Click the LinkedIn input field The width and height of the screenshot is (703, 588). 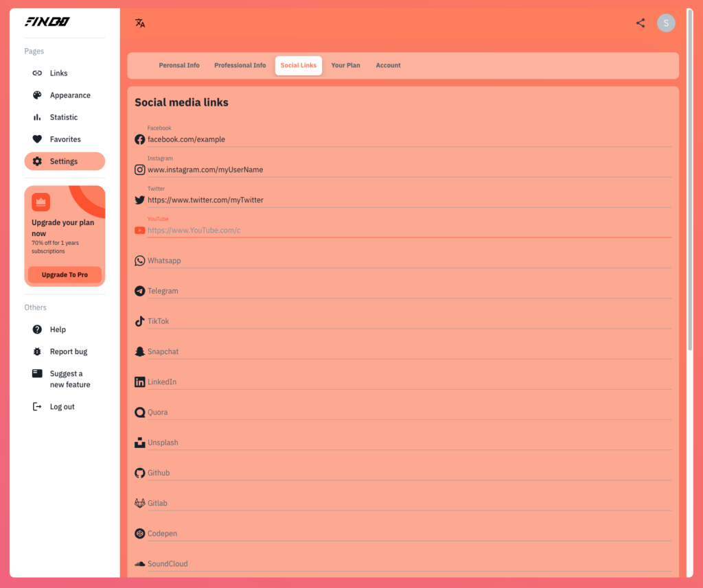click(x=409, y=382)
